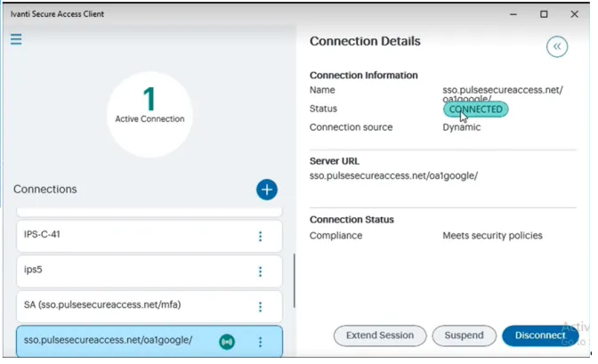
Task: Select the SA (sso.pulsesecureaccess.net/mfa) connection
Action: (149, 306)
